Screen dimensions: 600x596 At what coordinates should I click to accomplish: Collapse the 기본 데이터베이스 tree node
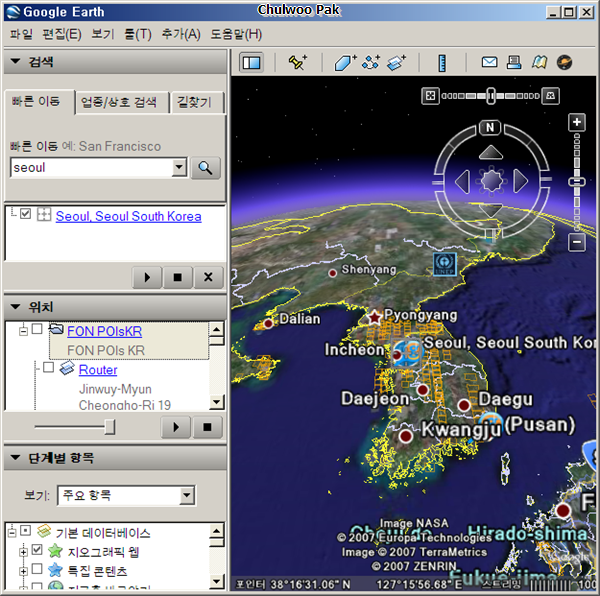click(x=12, y=532)
